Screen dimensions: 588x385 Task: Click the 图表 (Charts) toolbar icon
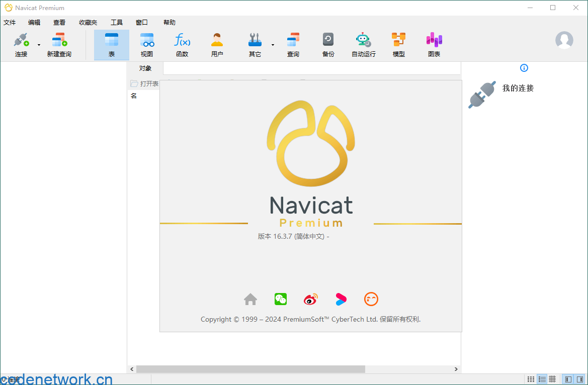(434, 44)
